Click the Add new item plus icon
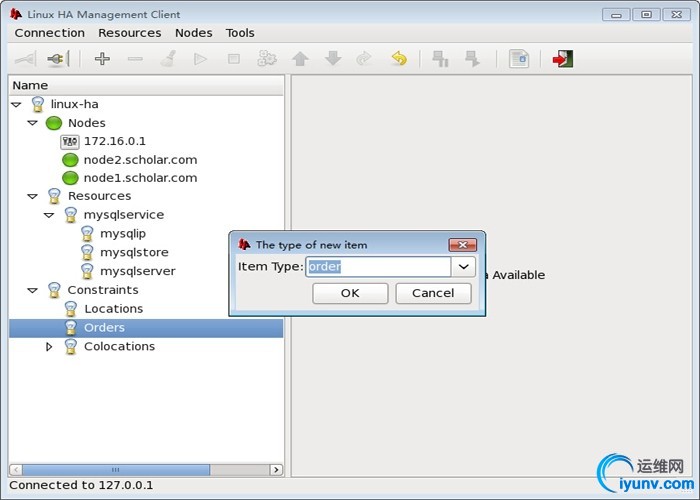 [102, 59]
